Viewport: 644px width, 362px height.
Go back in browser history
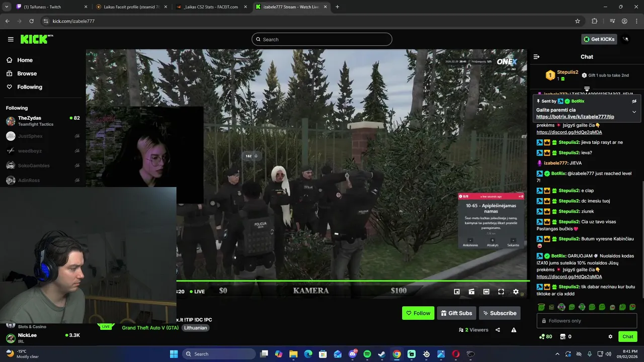7,21
